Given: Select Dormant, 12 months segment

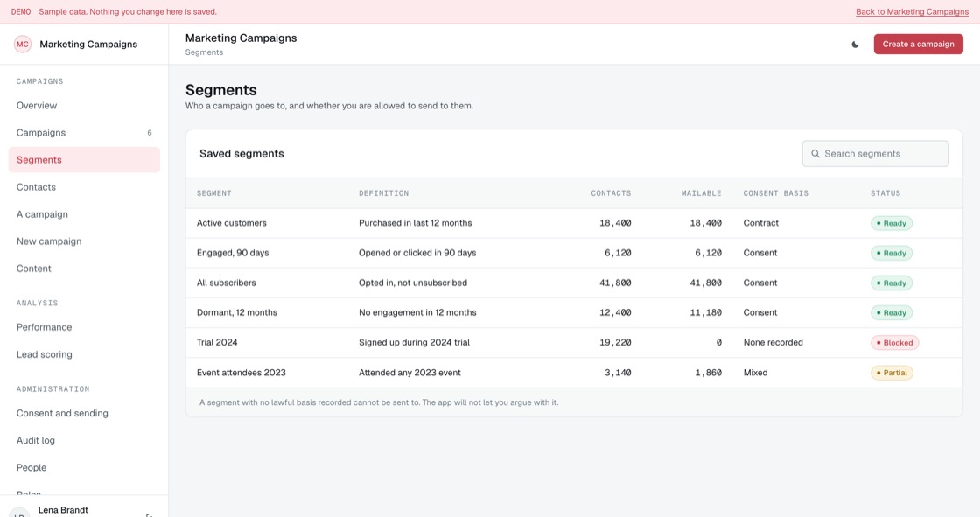Looking at the screenshot, I should (x=574, y=312).
